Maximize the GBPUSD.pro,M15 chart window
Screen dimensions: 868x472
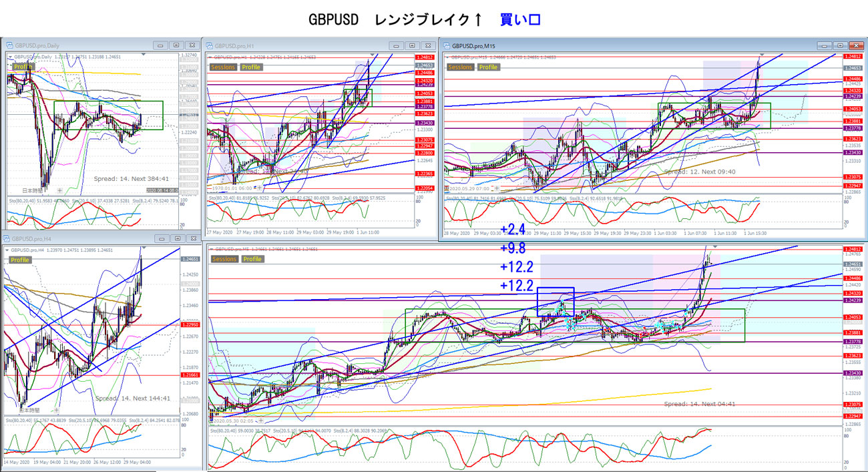click(x=841, y=46)
